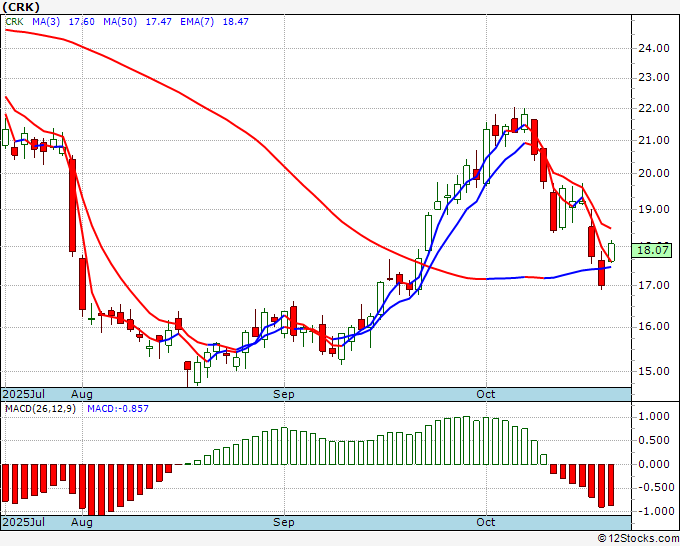Click the last red MACD histogram bar
The image size is (680, 546).
click(x=611, y=484)
